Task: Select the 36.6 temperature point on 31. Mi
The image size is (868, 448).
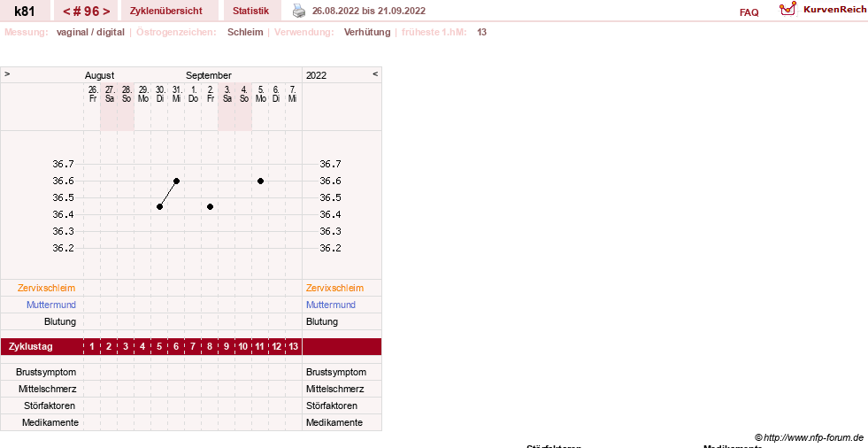Action: point(177,182)
